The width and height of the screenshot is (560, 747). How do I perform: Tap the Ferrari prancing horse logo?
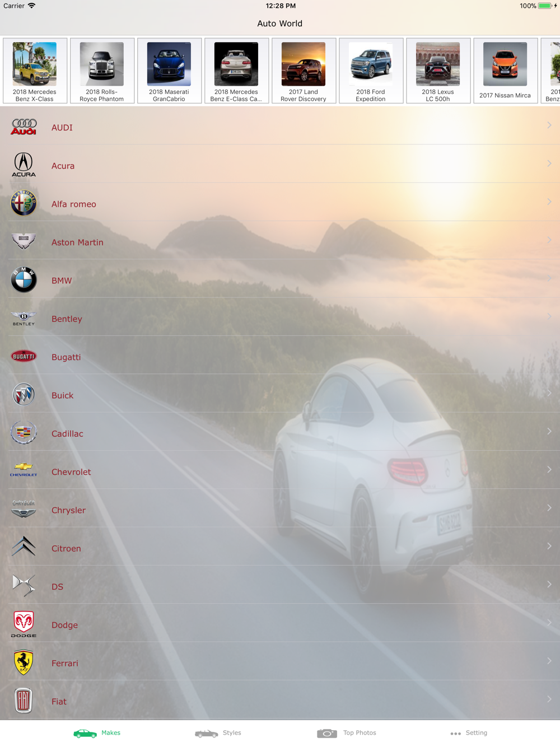(x=24, y=662)
